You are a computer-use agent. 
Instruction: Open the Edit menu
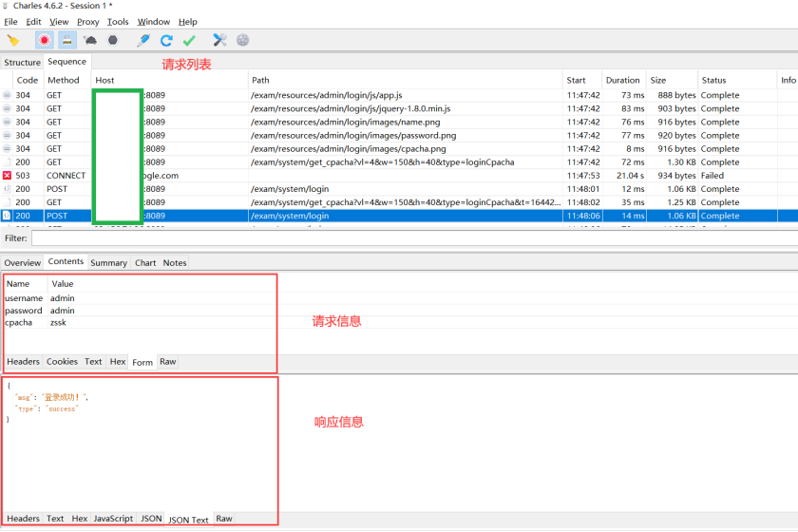pos(33,22)
